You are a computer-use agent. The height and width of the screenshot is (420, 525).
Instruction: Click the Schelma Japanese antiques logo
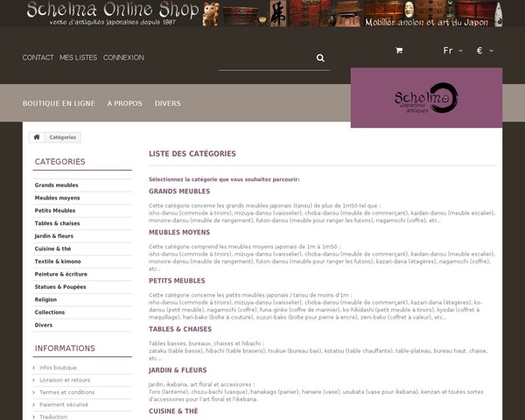click(x=426, y=98)
